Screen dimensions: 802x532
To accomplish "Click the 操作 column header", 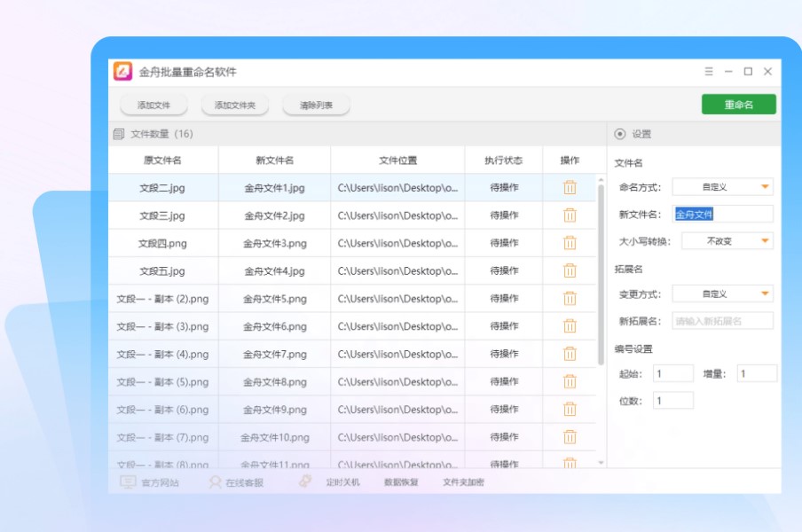I will (x=570, y=160).
